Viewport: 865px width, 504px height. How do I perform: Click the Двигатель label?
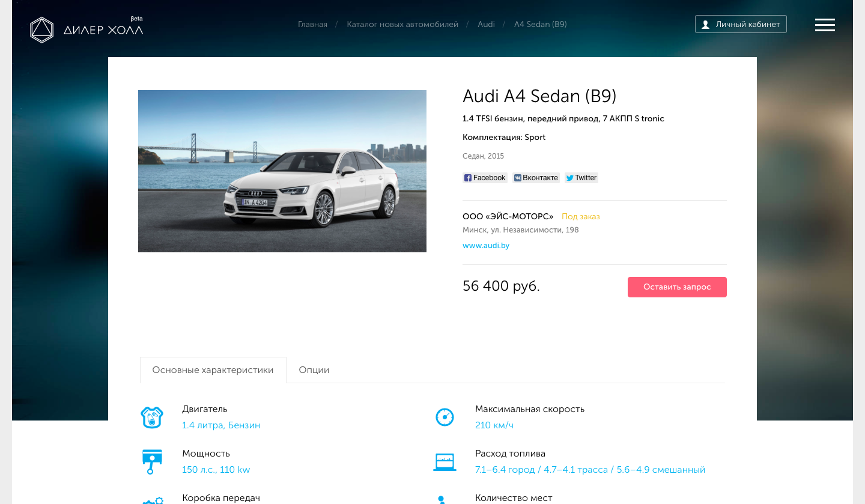[x=205, y=409]
